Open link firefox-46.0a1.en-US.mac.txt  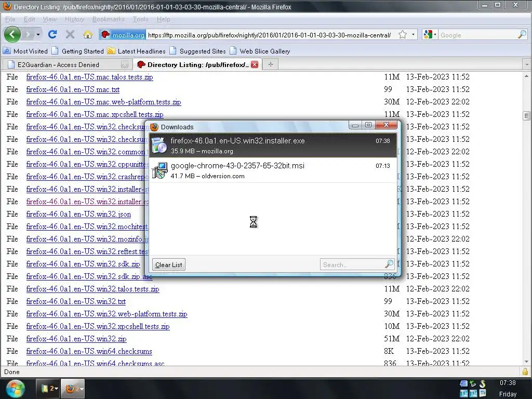(x=73, y=89)
